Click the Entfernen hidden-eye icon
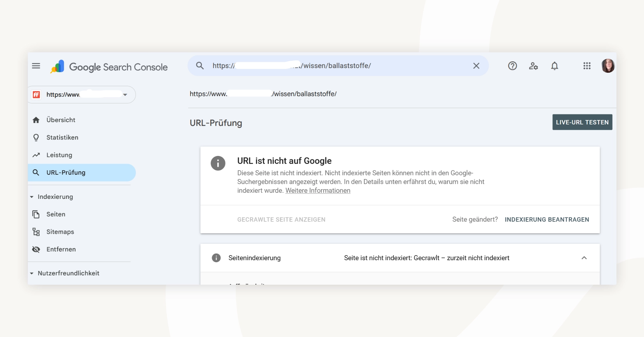This screenshot has height=337, width=644. [x=36, y=249]
